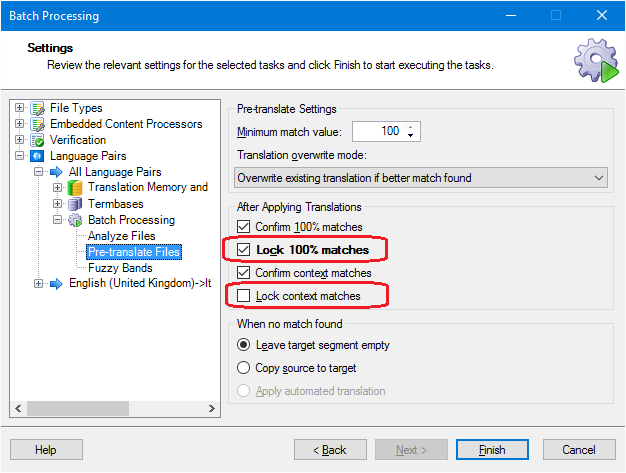Click the All Language Pairs arrow icon
This screenshot has width=626, height=473.
tap(56, 172)
